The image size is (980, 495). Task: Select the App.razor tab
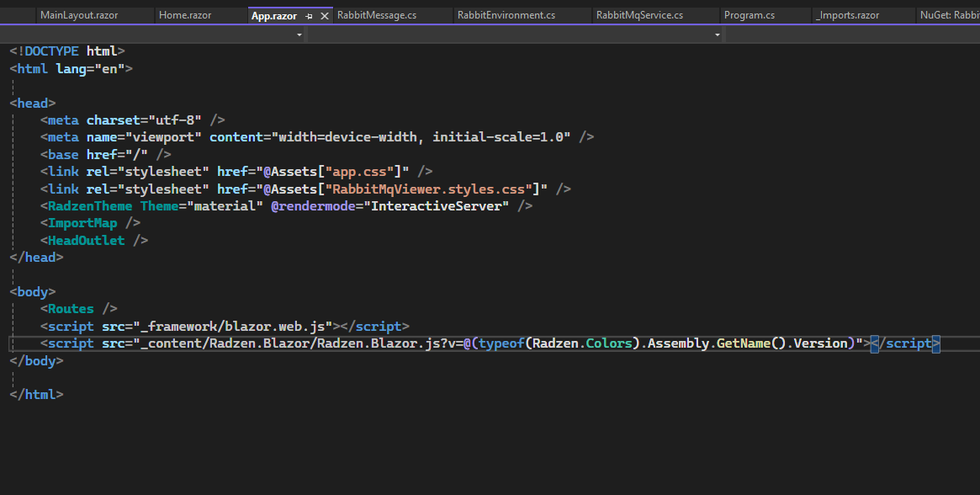pyautogui.click(x=273, y=16)
